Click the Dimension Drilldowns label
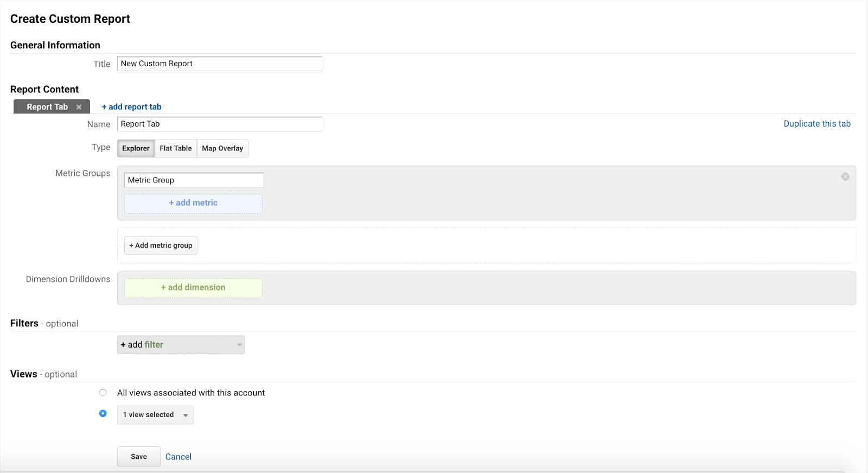This screenshot has width=868, height=473. (x=68, y=279)
